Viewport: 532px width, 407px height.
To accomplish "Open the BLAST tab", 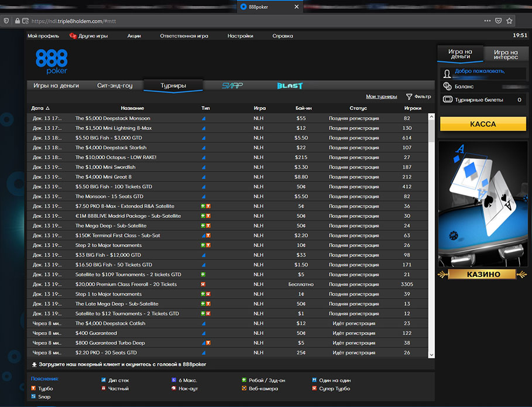I will tap(290, 85).
